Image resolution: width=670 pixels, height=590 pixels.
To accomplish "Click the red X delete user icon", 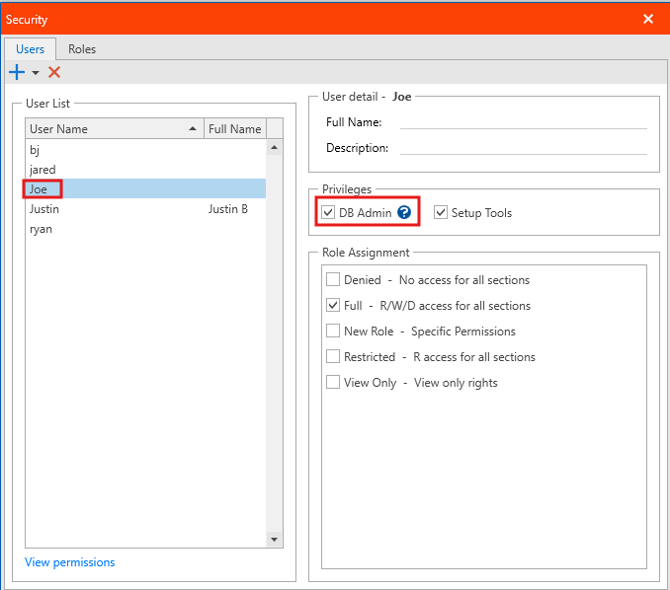I will 54,72.
